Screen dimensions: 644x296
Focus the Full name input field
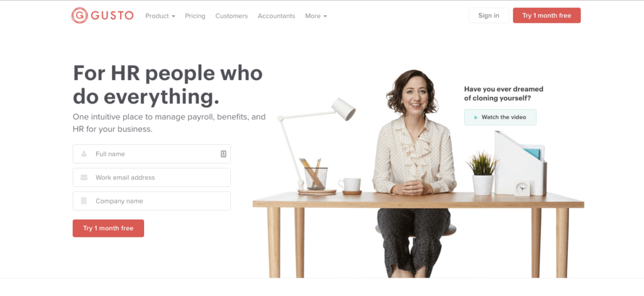pyautogui.click(x=152, y=154)
